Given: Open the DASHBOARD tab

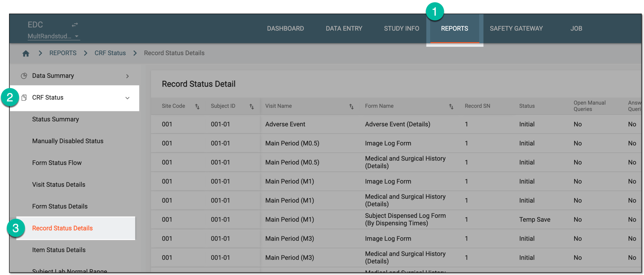Looking at the screenshot, I should click(285, 28).
